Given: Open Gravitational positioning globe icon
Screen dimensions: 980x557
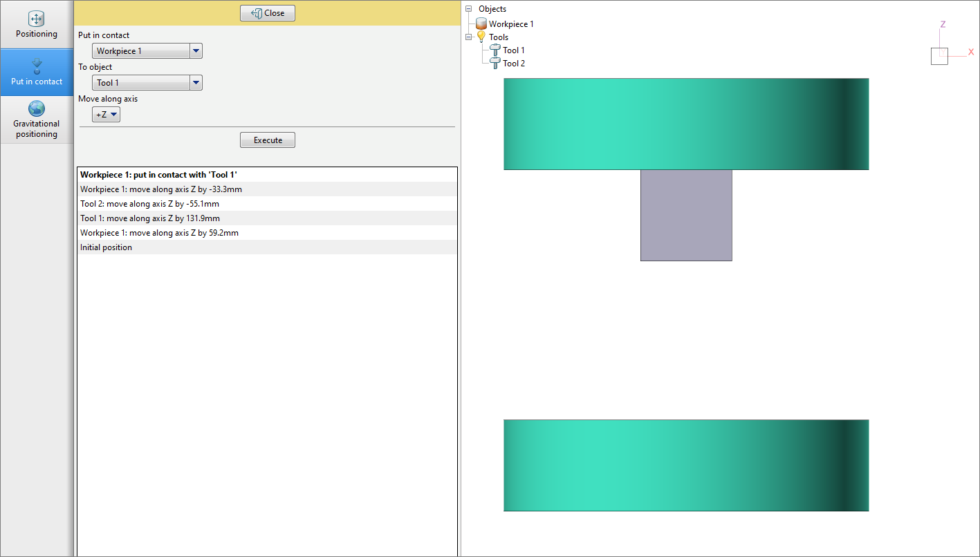Looking at the screenshot, I should point(37,108).
